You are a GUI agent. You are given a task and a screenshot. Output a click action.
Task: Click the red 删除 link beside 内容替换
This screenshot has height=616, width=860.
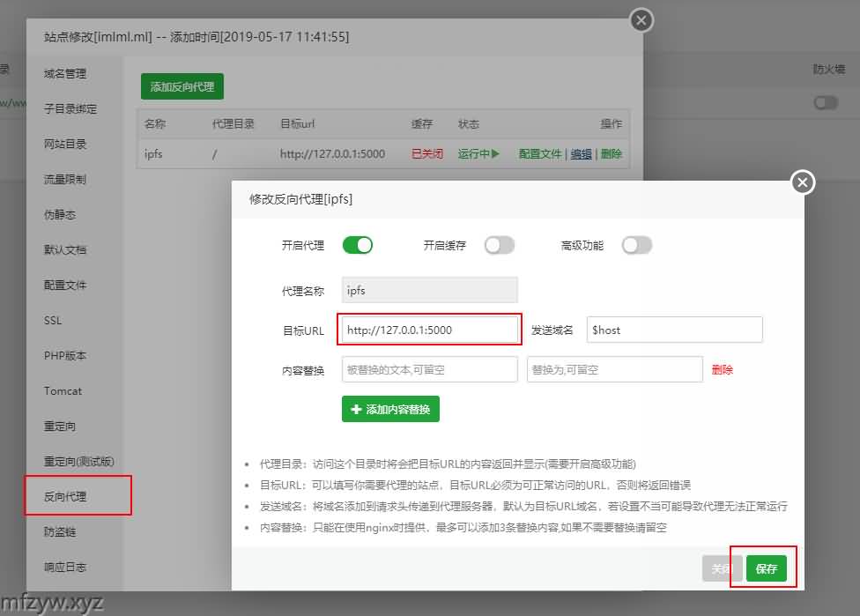point(722,370)
